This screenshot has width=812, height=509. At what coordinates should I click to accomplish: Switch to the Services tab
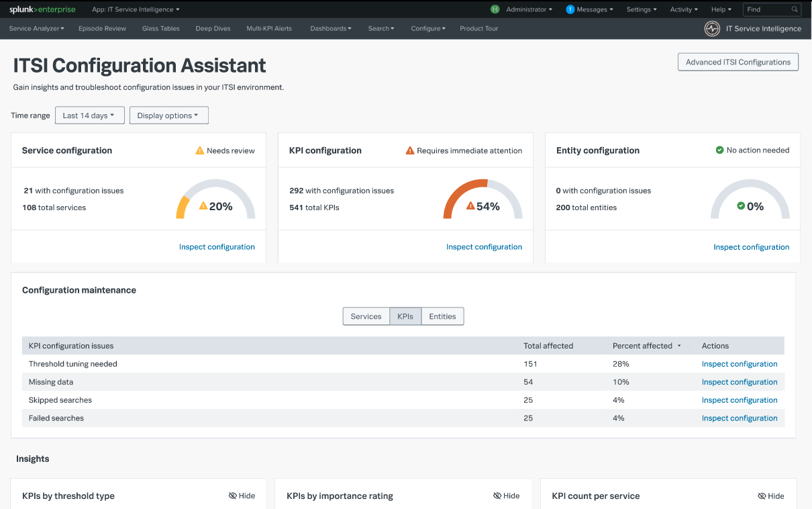366,316
